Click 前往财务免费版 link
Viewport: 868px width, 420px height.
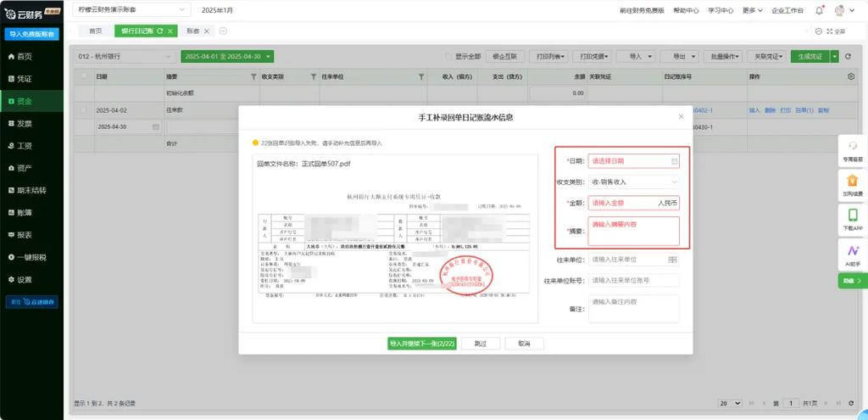(x=643, y=10)
